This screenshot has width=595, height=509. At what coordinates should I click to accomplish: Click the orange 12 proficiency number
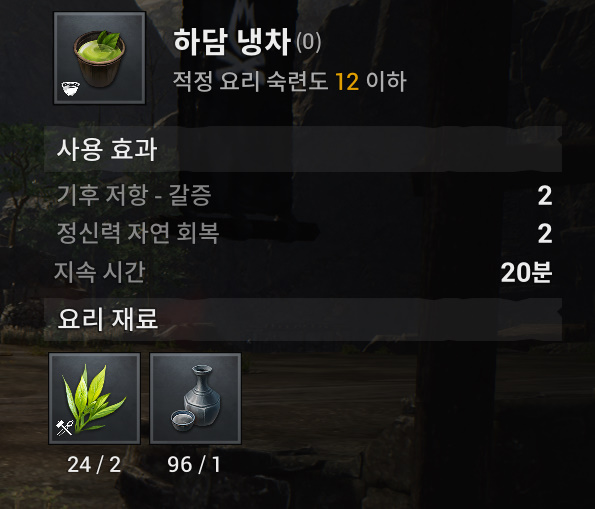(347, 82)
